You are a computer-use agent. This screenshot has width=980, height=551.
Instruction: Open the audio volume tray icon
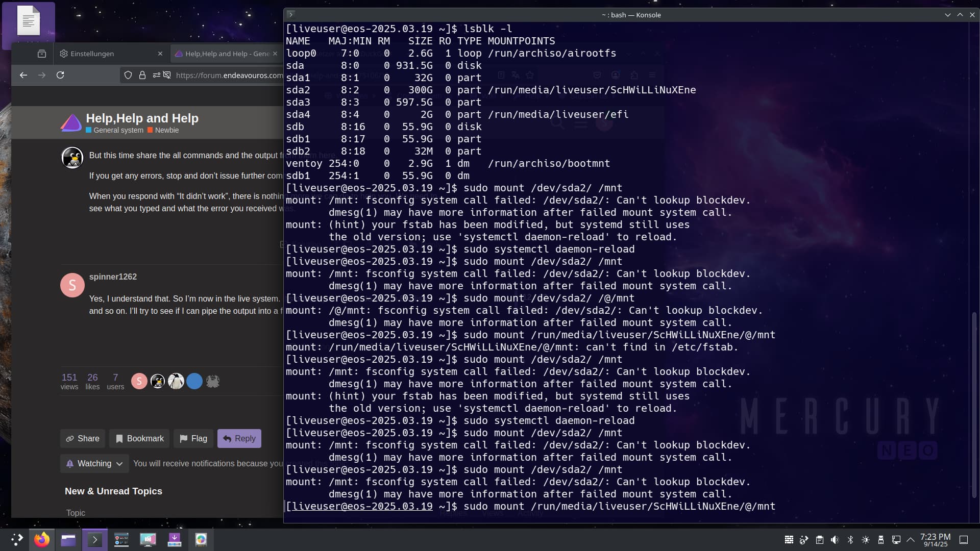(x=835, y=539)
